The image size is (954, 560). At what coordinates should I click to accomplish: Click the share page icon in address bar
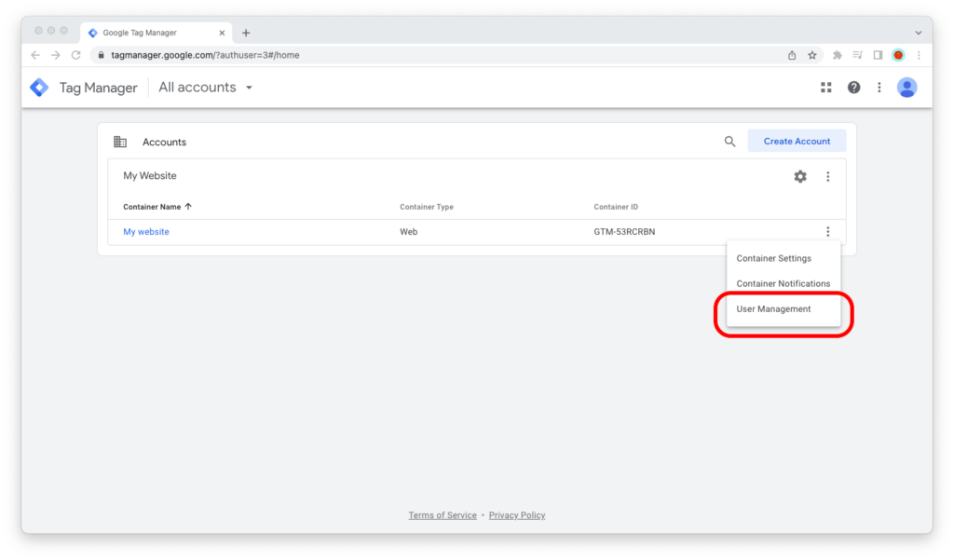(792, 55)
